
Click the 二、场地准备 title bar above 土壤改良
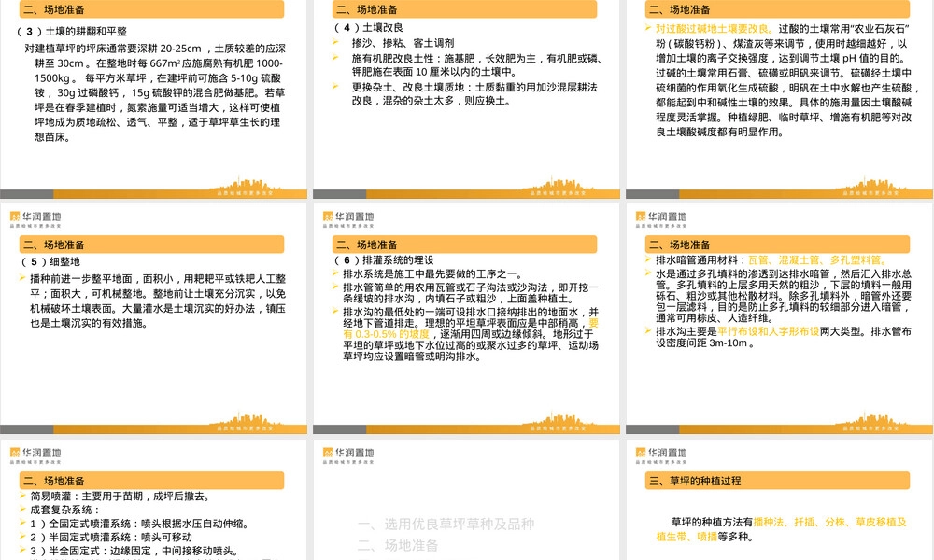pyautogui.click(x=464, y=9)
